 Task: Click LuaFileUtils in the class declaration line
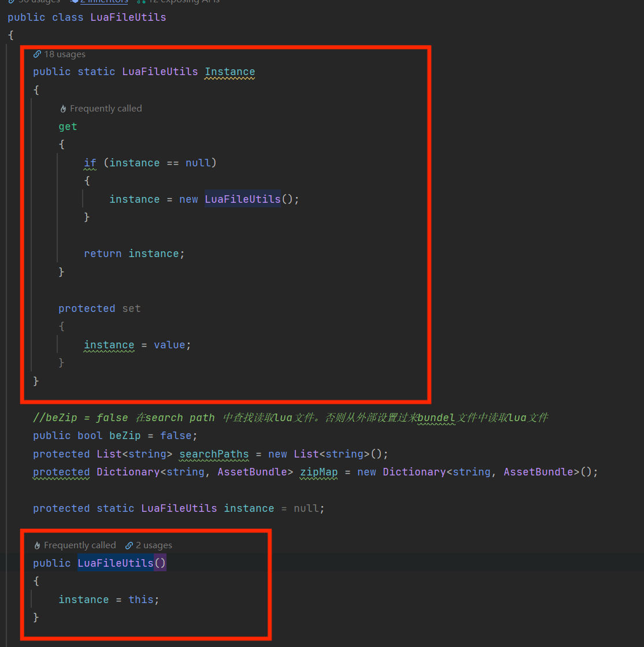point(128,17)
